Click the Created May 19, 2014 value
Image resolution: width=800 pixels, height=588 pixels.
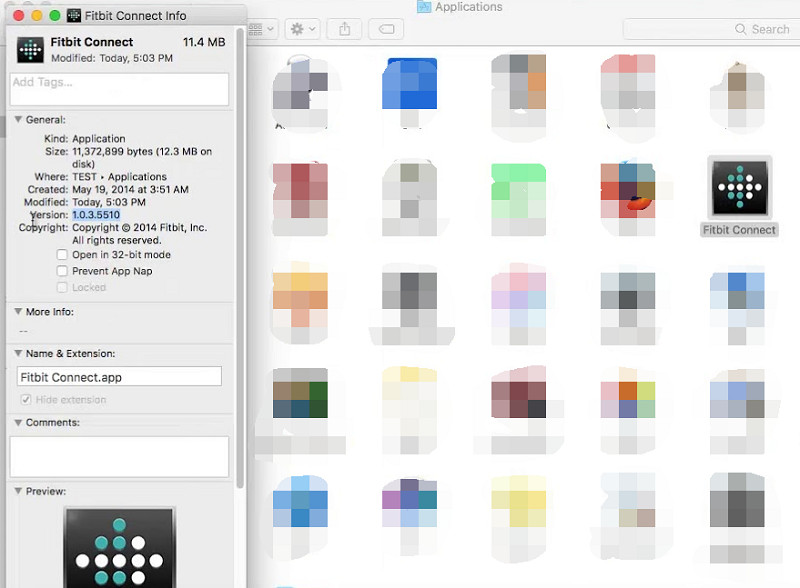pyautogui.click(x=130, y=189)
